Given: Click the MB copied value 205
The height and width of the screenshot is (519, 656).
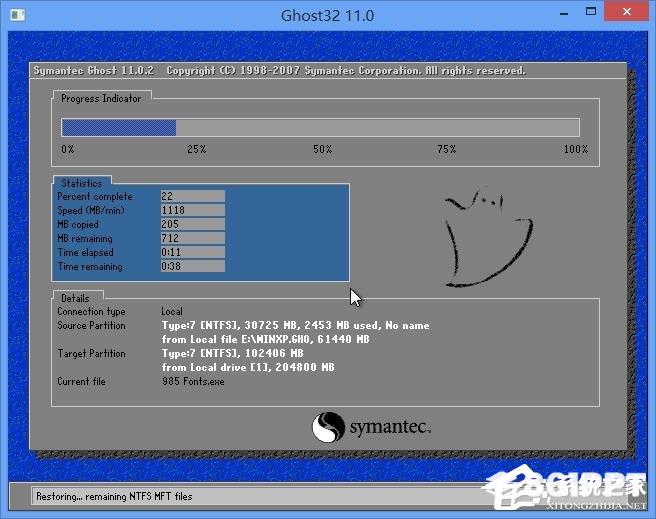Looking at the screenshot, I should (192, 224).
